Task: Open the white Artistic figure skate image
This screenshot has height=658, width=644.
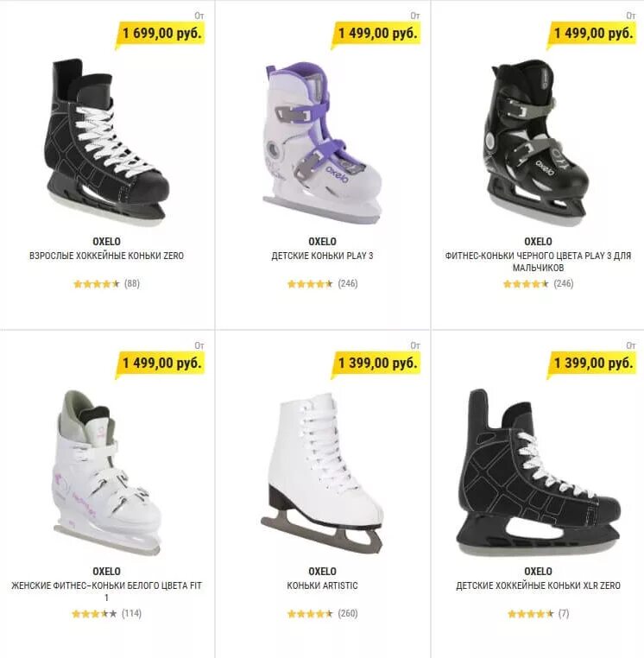Action: coord(322,472)
